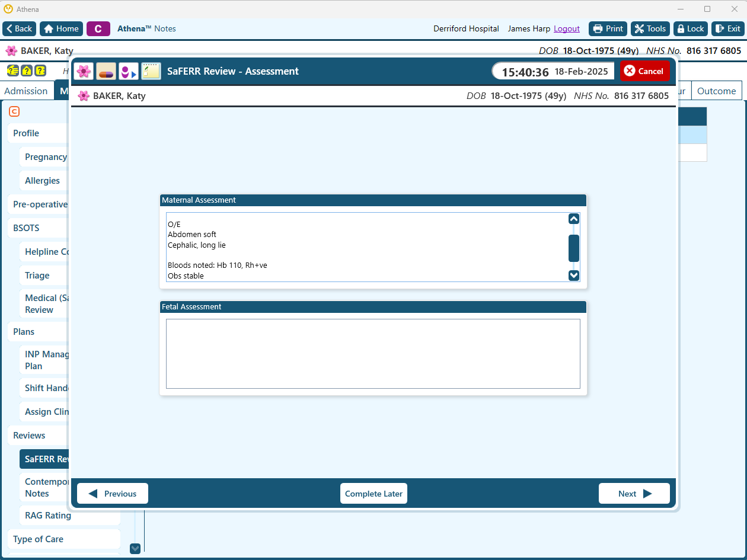Click the purple person arrow icon
Image resolution: width=747 pixels, height=560 pixels.
129,71
